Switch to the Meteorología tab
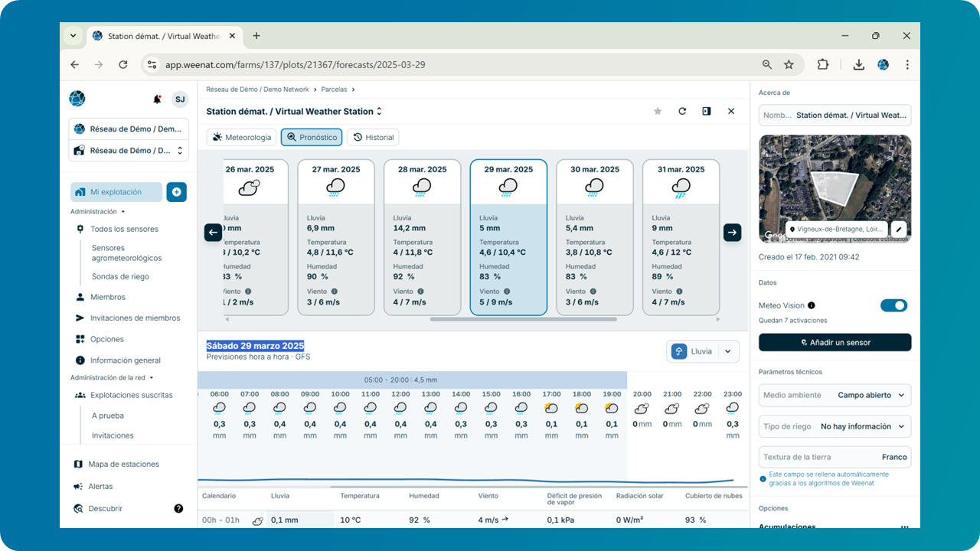 click(x=242, y=137)
